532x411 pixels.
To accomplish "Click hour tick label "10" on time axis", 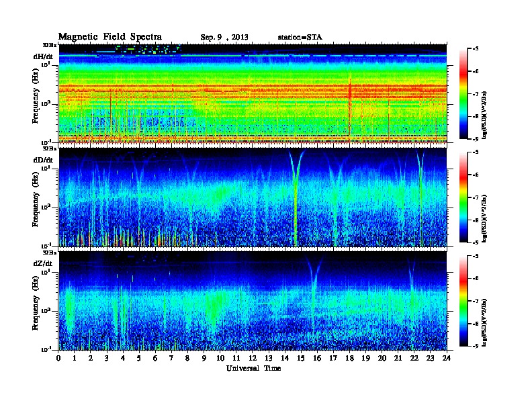I will (x=220, y=358).
